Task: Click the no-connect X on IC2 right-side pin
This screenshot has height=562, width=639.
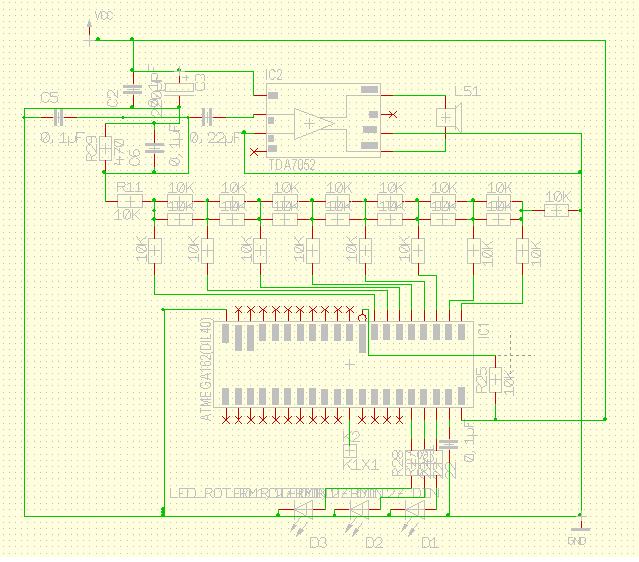Action: [x=392, y=115]
